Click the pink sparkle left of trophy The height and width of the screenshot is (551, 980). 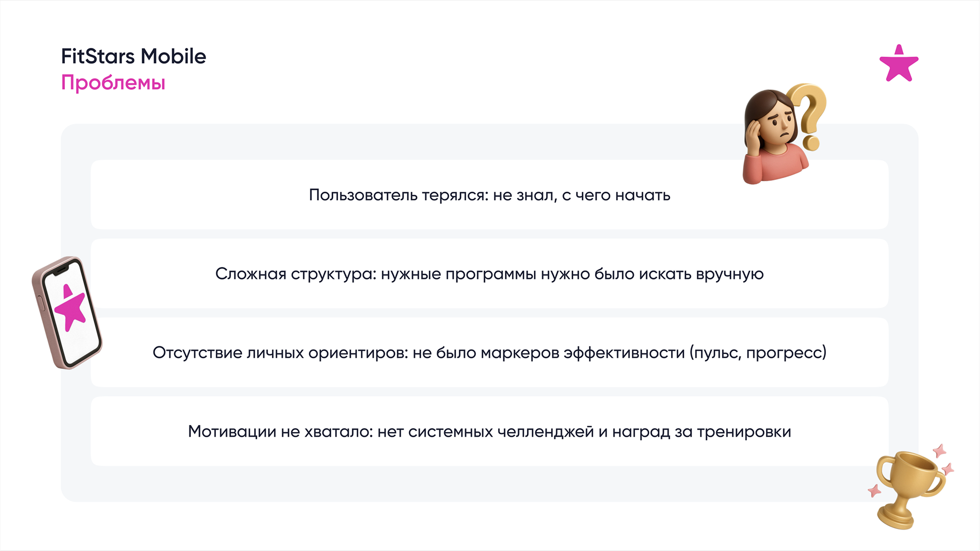tap(875, 491)
